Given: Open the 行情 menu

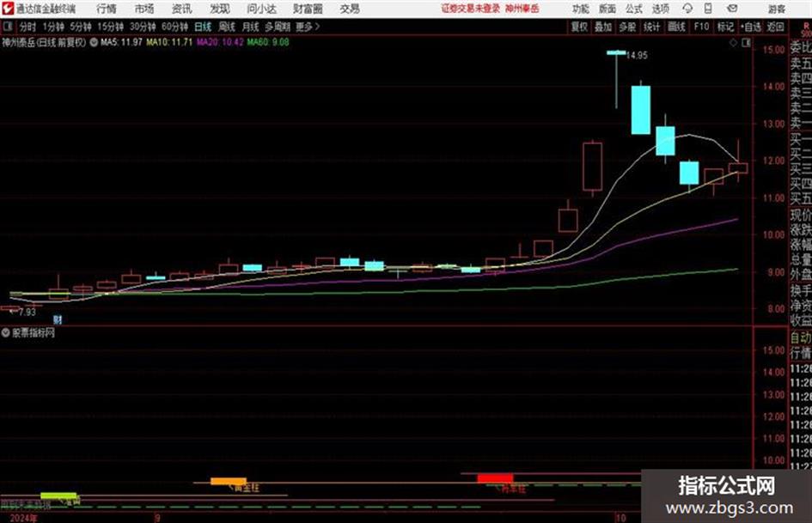Looking at the screenshot, I should coord(107,9).
